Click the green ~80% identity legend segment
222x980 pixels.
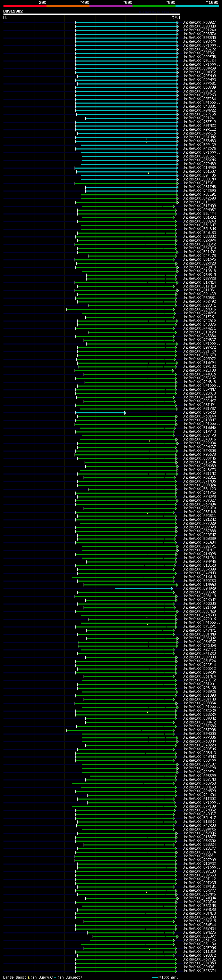click(154, 6)
